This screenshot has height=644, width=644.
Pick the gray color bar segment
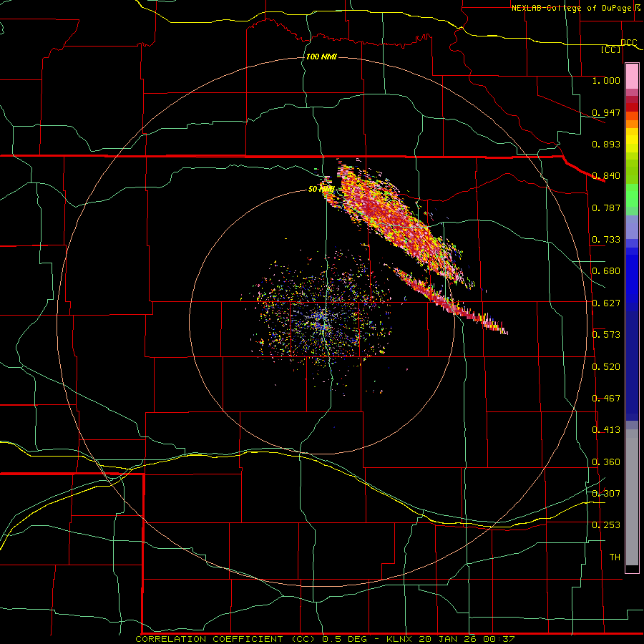632,497
